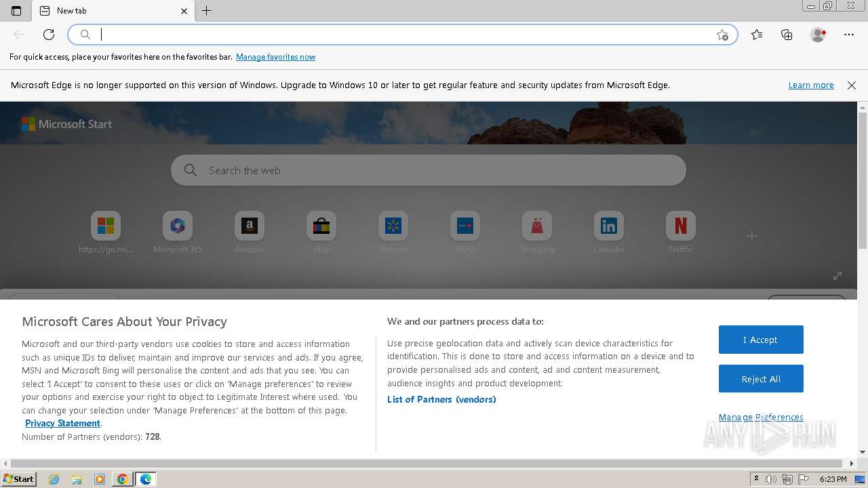Open the Privacy Statement link
This screenshot has width=868, height=488.
[x=62, y=424]
